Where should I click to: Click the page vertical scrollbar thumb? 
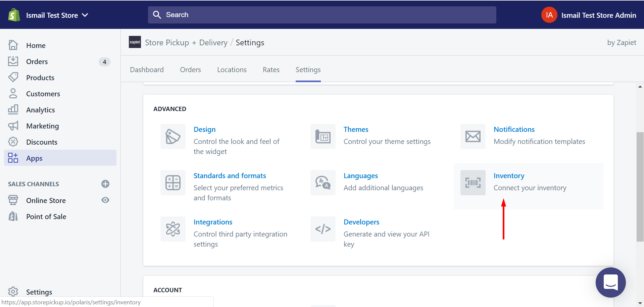[x=640, y=187]
